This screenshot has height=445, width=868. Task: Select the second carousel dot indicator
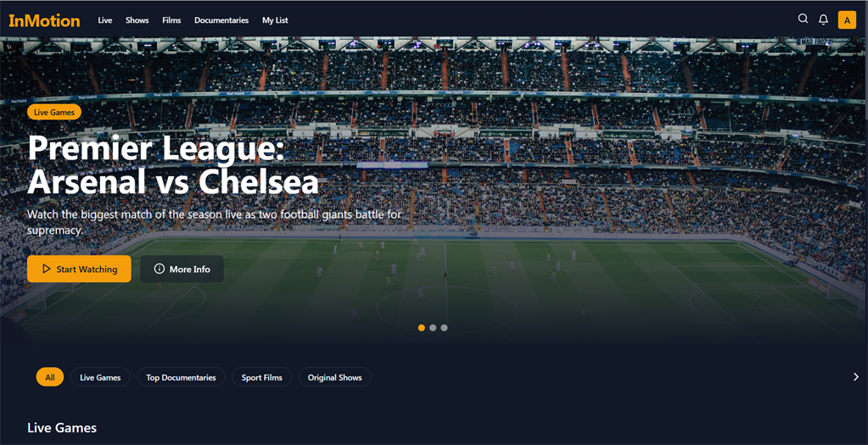click(x=433, y=328)
